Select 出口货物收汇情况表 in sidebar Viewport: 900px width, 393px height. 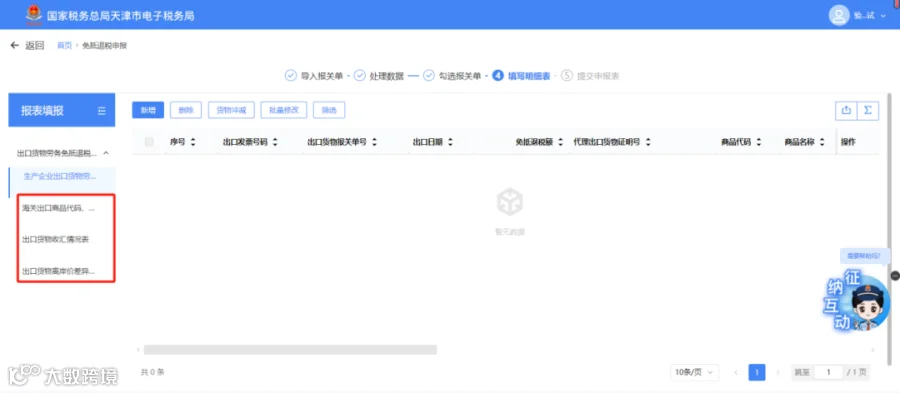click(x=56, y=240)
